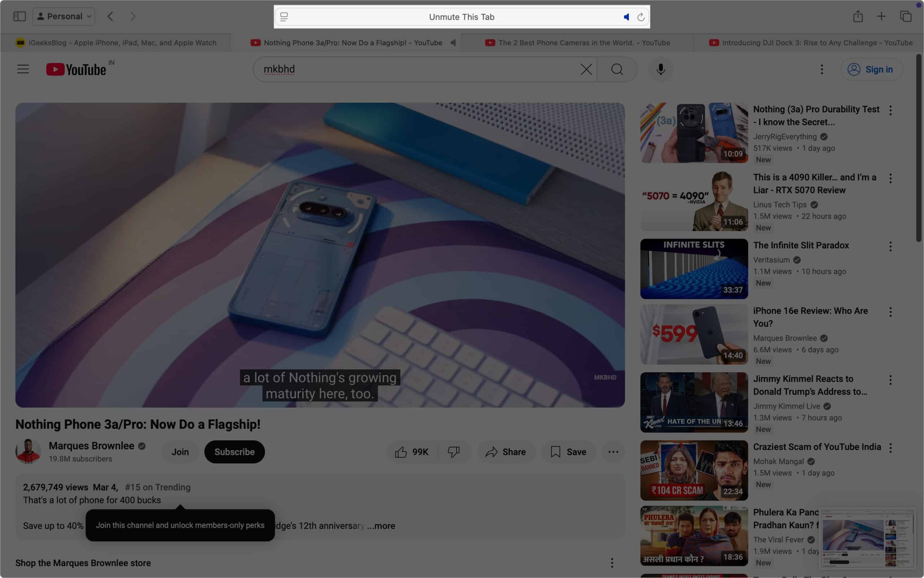Screen dimensions: 924x578
Task: Show the tab overview icon
Action: click(906, 16)
